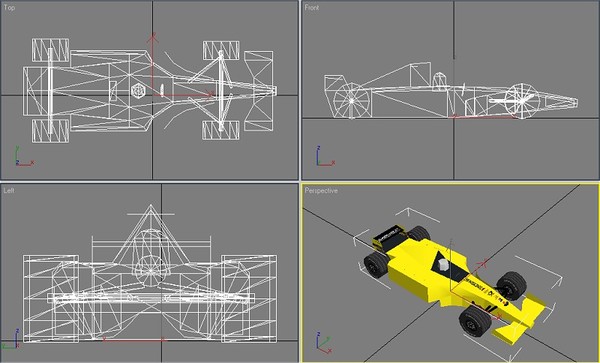The width and height of the screenshot is (600, 363).
Task: Click the Left viewport label
Action: pos(9,190)
